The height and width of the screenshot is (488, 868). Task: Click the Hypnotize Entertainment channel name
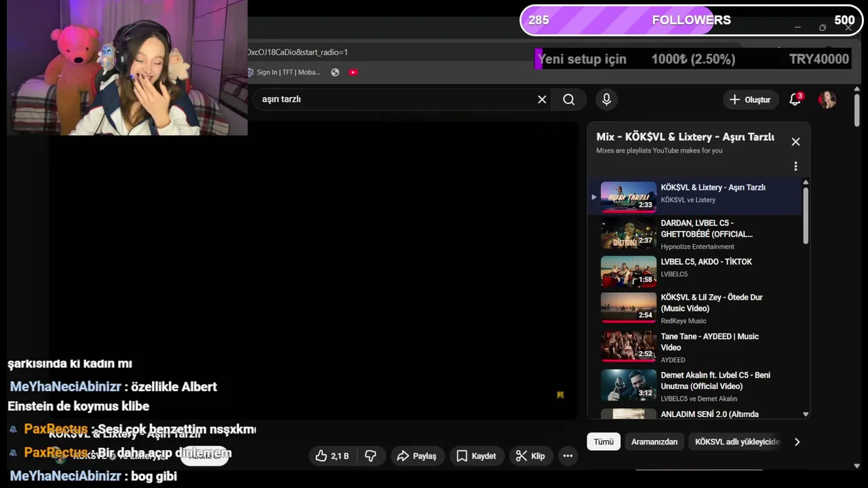(x=698, y=247)
